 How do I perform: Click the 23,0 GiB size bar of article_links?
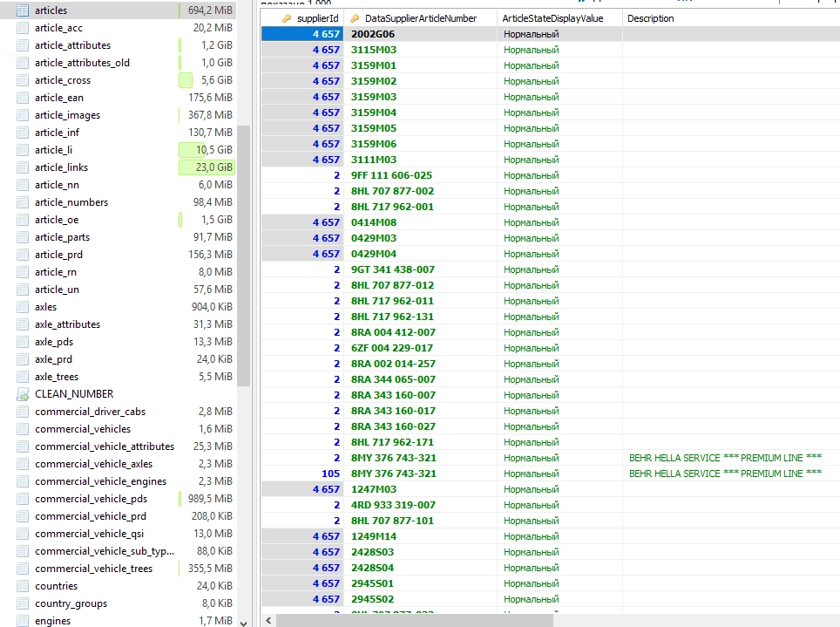[x=207, y=167]
